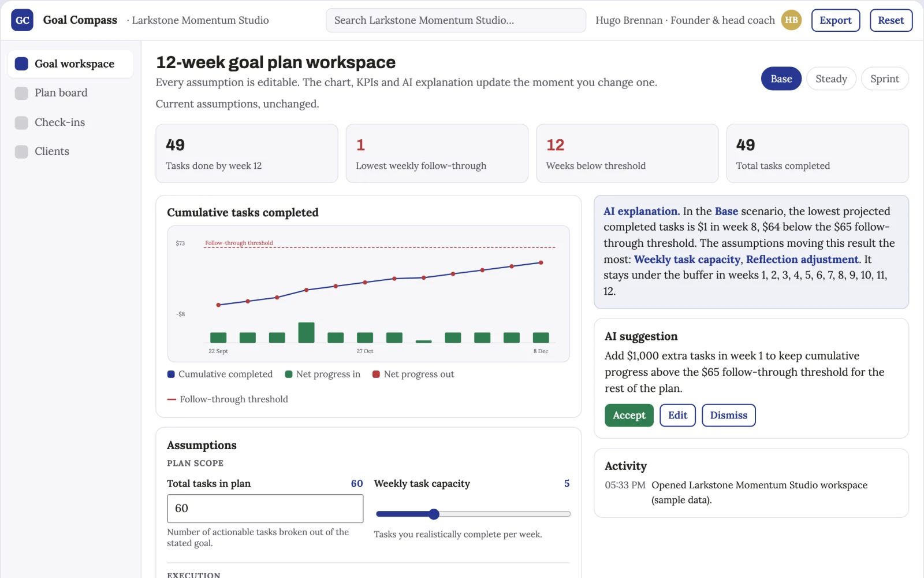Click the Base link in AI explanation

(x=726, y=211)
